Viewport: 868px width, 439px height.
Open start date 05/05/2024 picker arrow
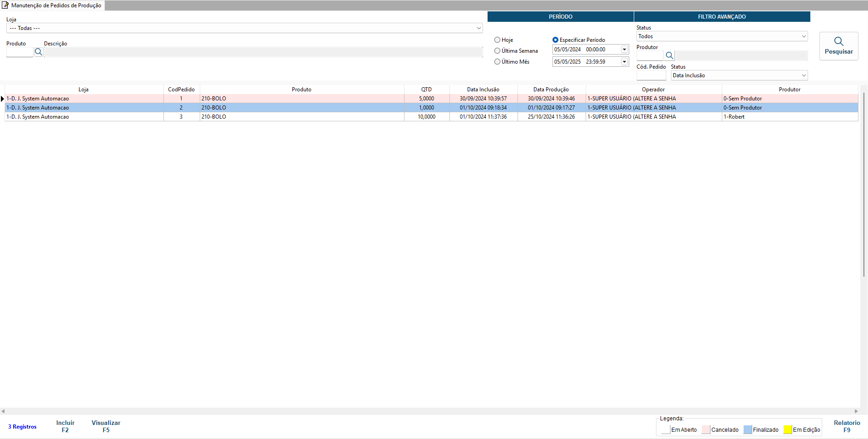(x=624, y=50)
